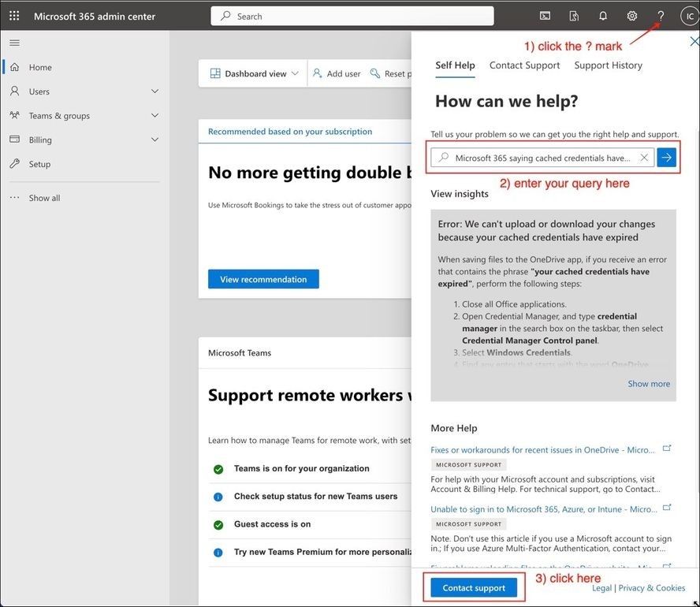Click the View recommendation button
The width and height of the screenshot is (700, 607).
tap(262, 278)
